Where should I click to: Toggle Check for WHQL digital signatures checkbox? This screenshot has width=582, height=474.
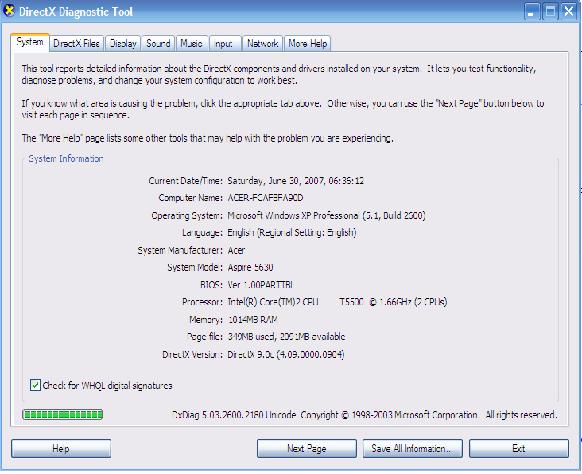[x=35, y=385]
